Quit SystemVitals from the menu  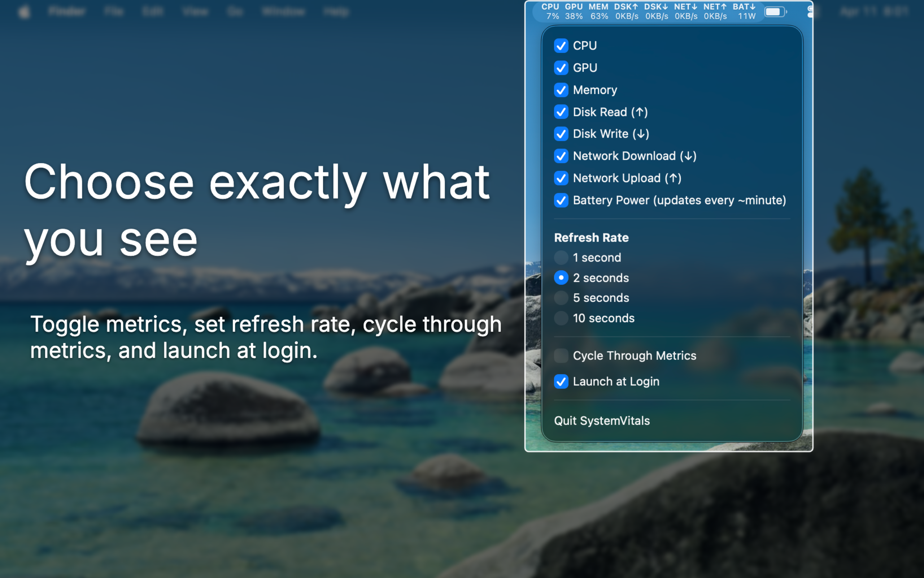[x=602, y=421]
